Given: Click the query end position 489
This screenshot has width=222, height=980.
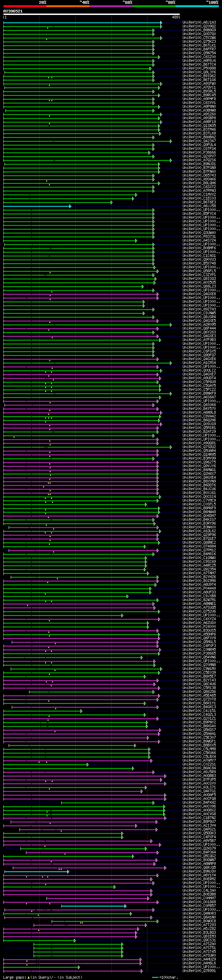Looking at the screenshot, I should click(175, 17).
